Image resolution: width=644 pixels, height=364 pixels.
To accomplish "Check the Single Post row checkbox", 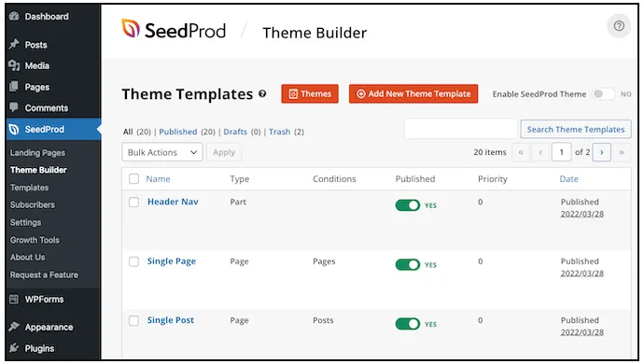I will [133, 320].
